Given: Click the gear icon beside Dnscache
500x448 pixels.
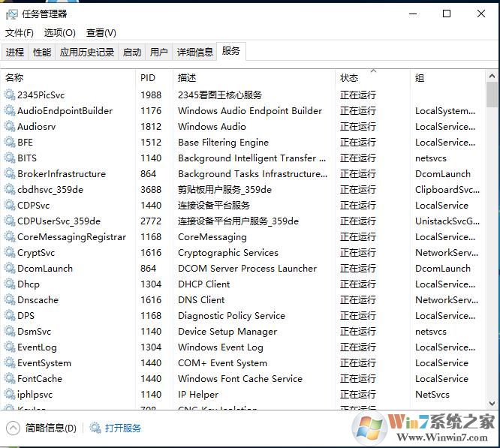Looking at the screenshot, I should coord(10,300).
